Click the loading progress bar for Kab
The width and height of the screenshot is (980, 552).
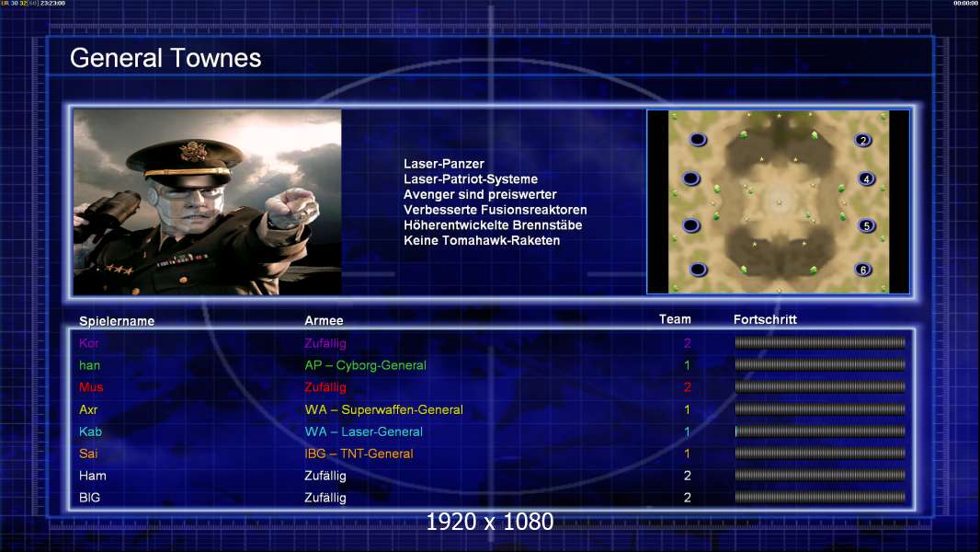tap(820, 431)
